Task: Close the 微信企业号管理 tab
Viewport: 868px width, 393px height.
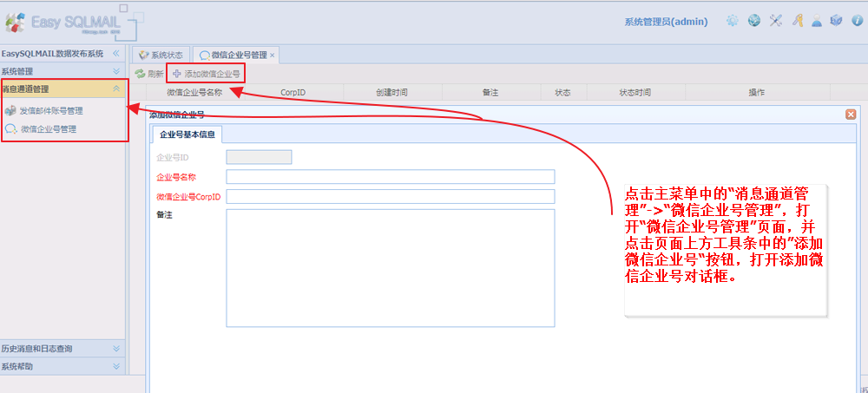Action: point(272,56)
